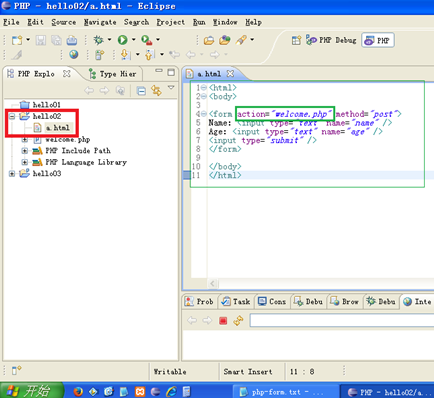Screen dimensions: 434x398
Task: Click Collapse All in PHP Explorer
Action: 141,90
